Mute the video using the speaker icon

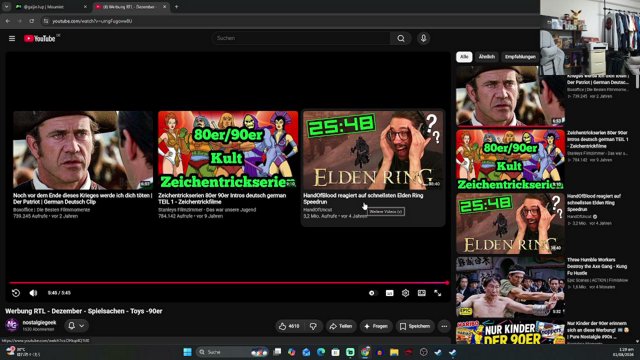tap(33, 293)
